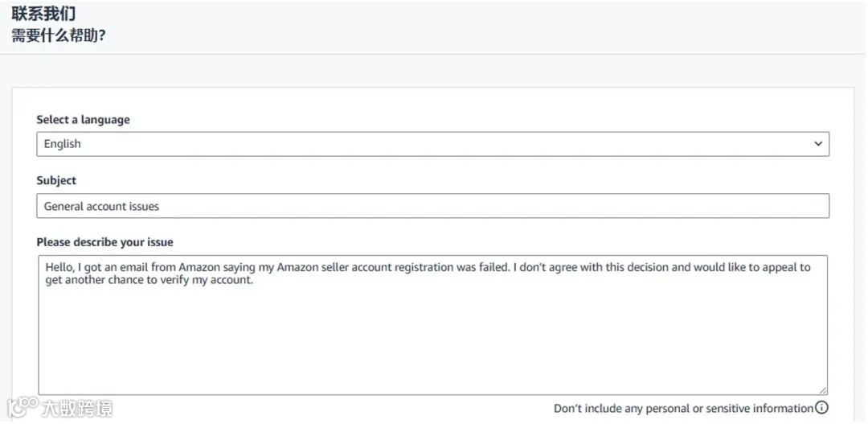
Task: Click the "Please describe your issue" label
Action: 104,242
